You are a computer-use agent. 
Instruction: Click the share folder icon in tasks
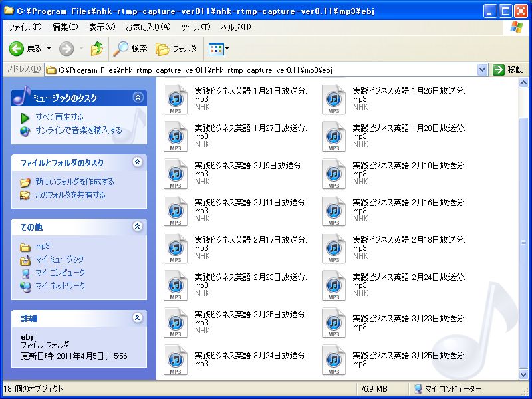(x=25, y=196)
